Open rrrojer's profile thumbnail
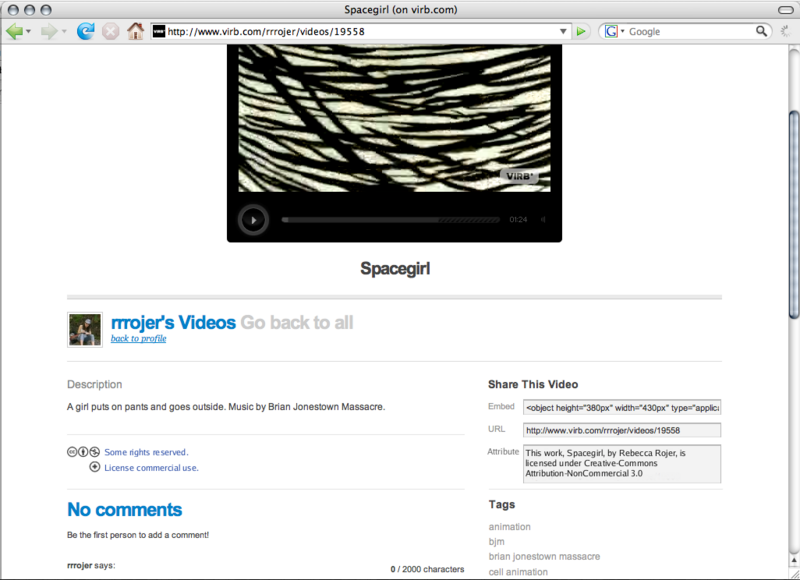The width and height of the screenshot is (800, 580). [x=85, y=330]
